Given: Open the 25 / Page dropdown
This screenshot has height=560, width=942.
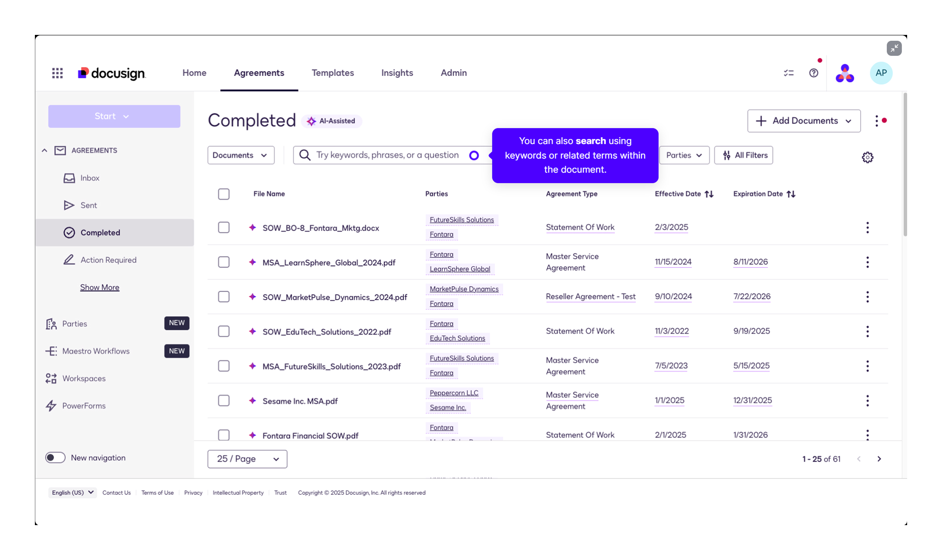Looking at the screenshot, I should (247, 459).
